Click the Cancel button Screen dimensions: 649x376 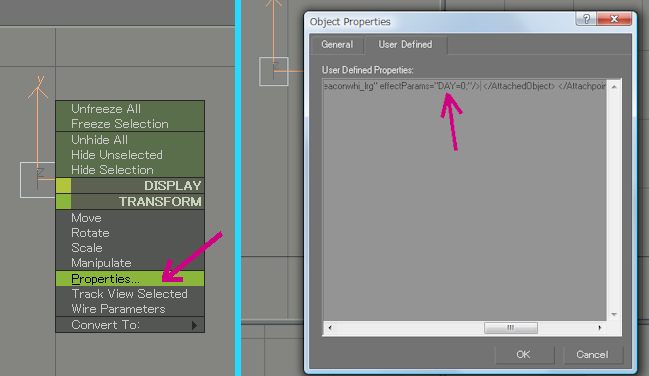(593, 354)
